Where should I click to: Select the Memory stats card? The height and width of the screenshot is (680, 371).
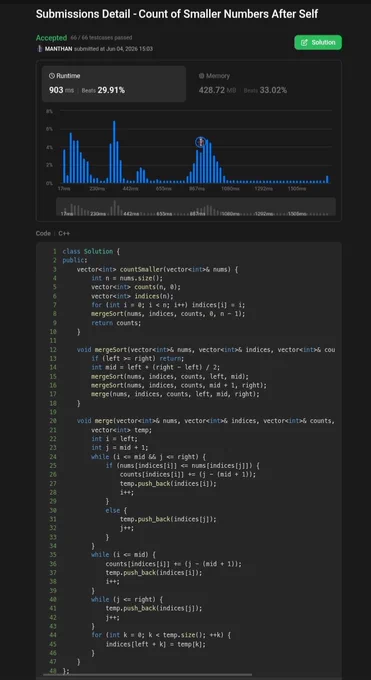point(263,84)
